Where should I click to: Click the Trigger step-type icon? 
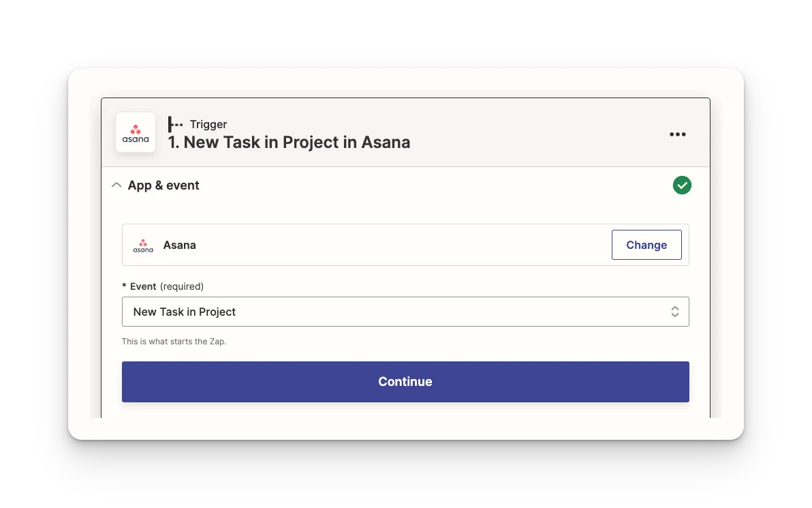tap(176, 124)
